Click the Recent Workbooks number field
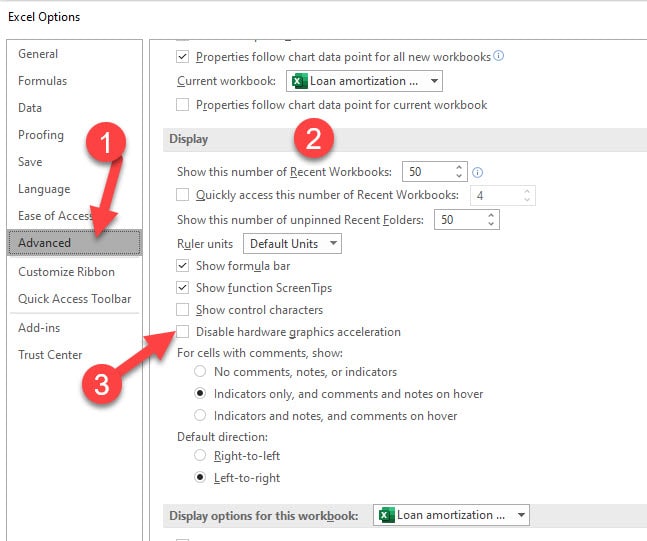 point(427,172)
